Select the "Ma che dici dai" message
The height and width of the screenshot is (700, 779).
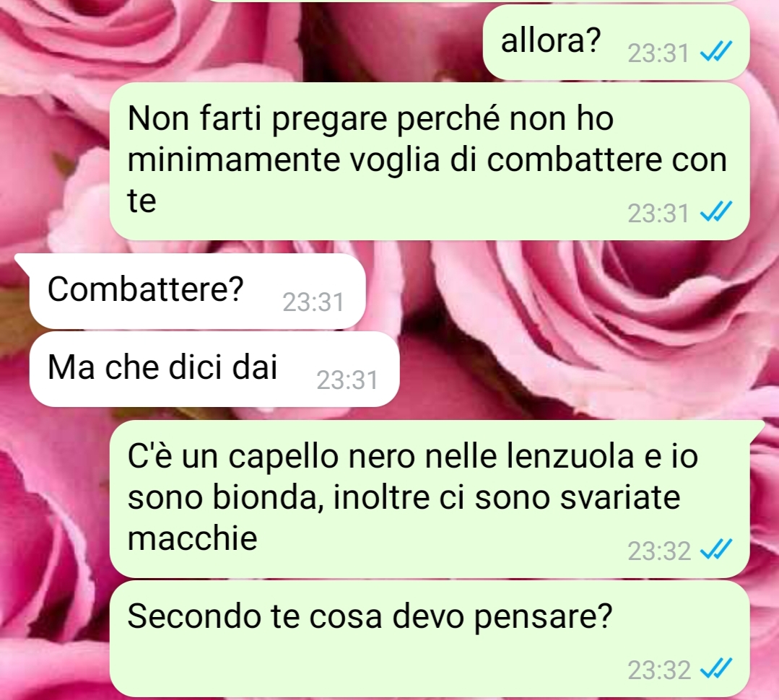pyautogui.click(x=214, y=369)
